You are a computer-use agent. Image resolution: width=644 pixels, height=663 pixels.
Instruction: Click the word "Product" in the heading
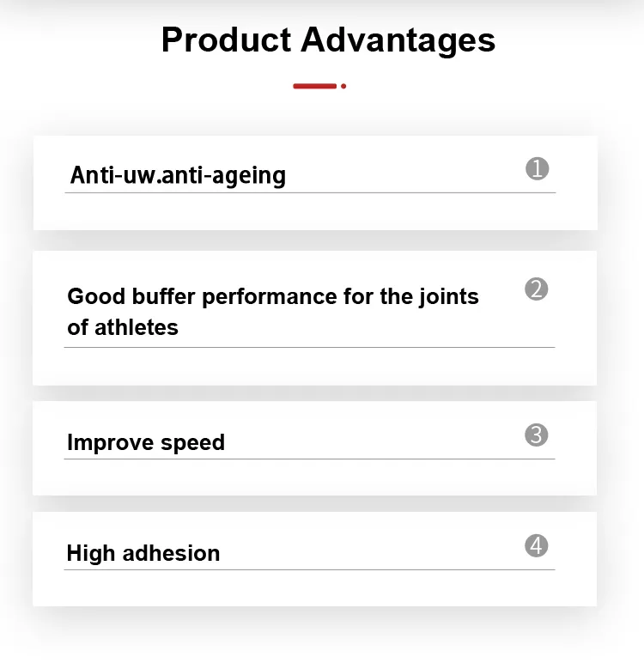[227, 40]
